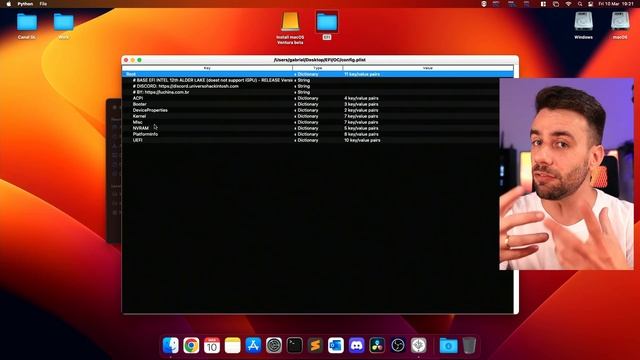
Task: Select the BY fuchina.com.br comment row
Action: coord(310,92)
